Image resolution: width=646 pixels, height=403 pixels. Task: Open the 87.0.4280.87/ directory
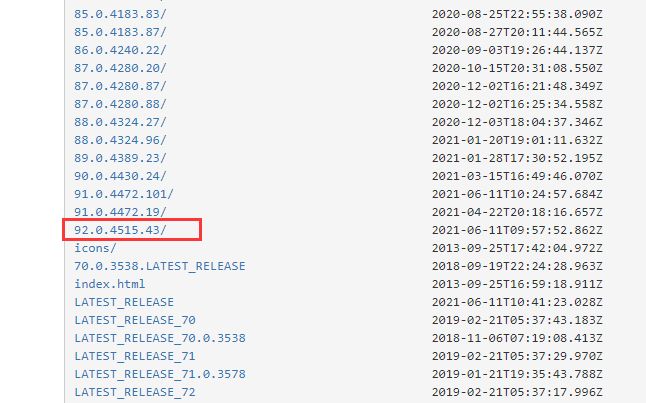[x=120, y=86]
